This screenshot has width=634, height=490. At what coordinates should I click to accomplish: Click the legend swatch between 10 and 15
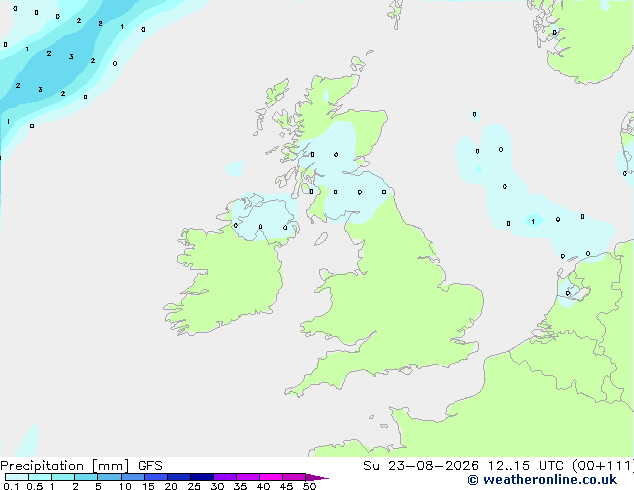pos(132,477)
